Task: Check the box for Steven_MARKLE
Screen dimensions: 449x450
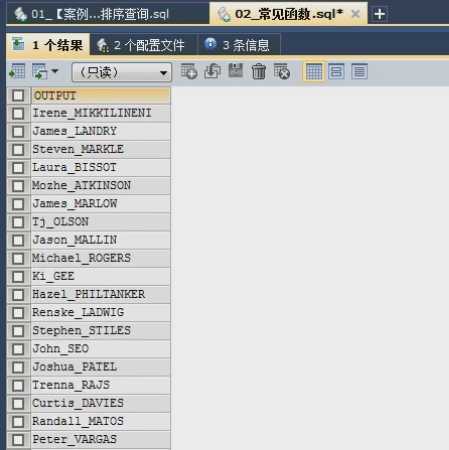Action: (18, 150)
